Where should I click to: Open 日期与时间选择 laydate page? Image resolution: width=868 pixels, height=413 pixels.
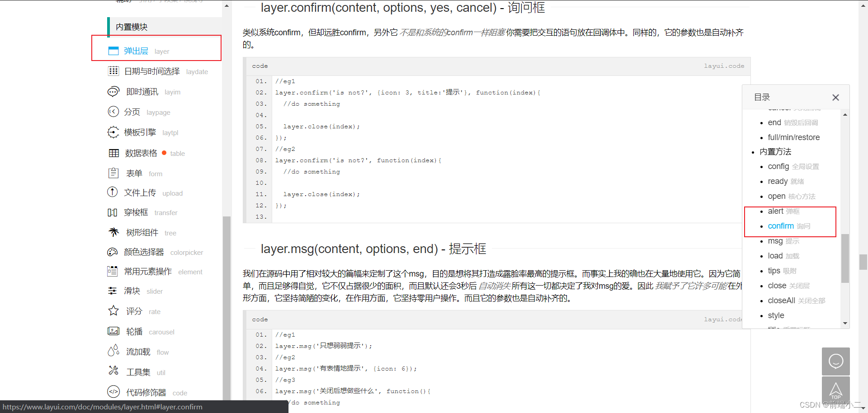[166, 71]
